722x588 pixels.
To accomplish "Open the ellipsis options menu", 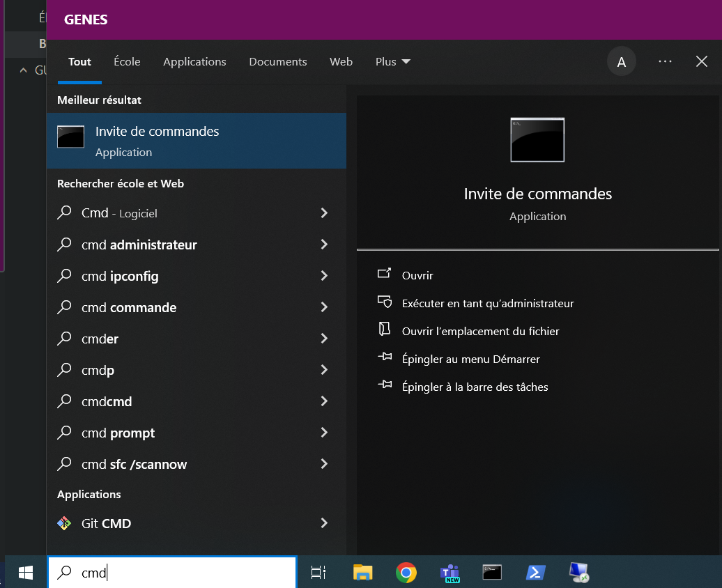I will click(x=665, y=61).
